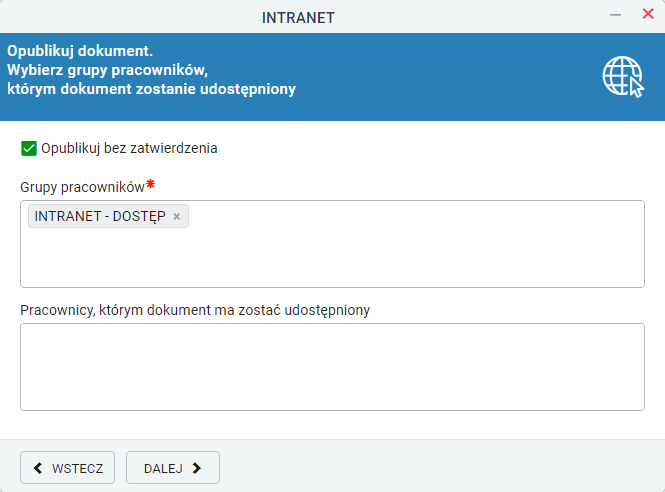The width and height of the screenshot is (665, 492).
Task: Click the INTRANET window title
Action: tap(298, 18)
